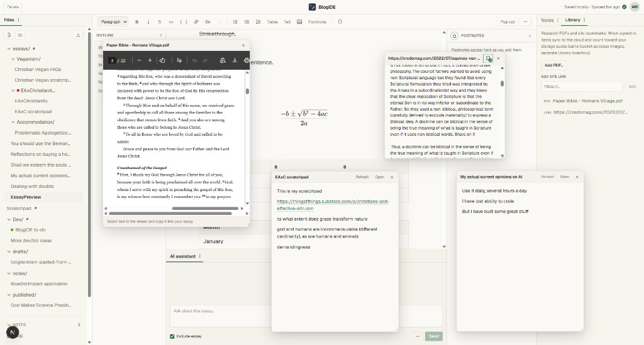The image size is (644, 345).
Task: Redo the last action in the PDF viewer
Action: [x=206, y=60]
